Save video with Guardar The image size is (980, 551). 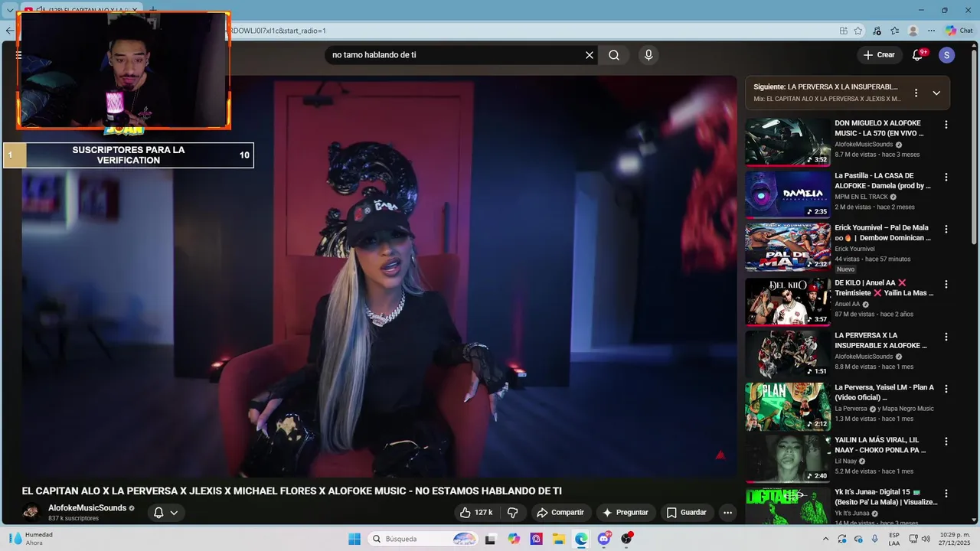point(687,513)
